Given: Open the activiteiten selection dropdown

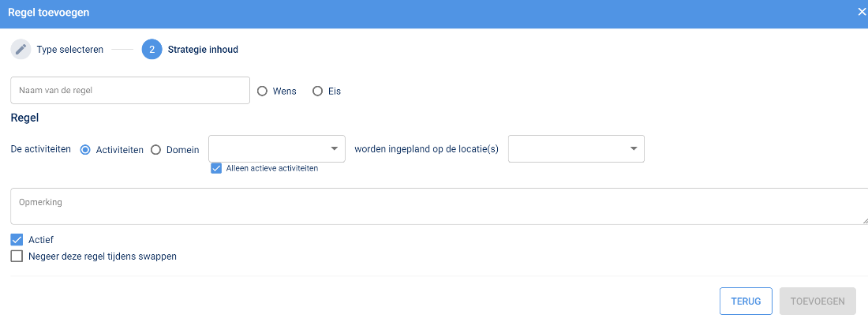Looking at the screenshot, I should click(268, 148).
